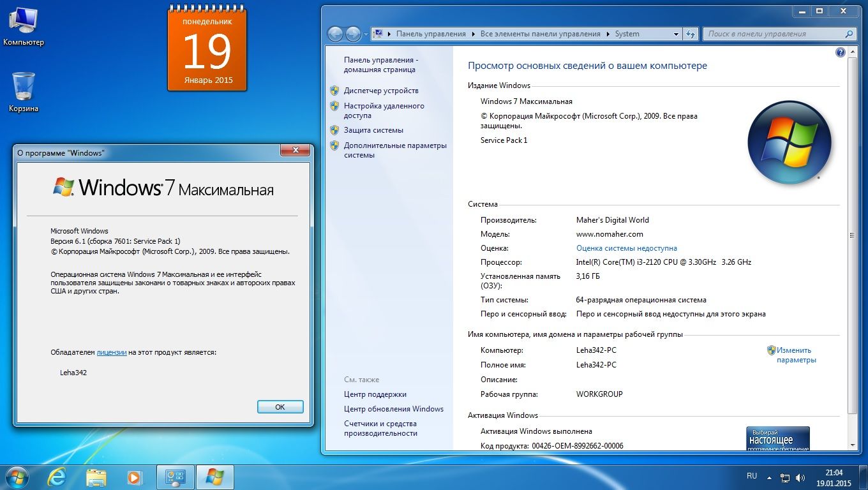
Task: Select 64-разрядная операционная система text
Action: (641, 300)
